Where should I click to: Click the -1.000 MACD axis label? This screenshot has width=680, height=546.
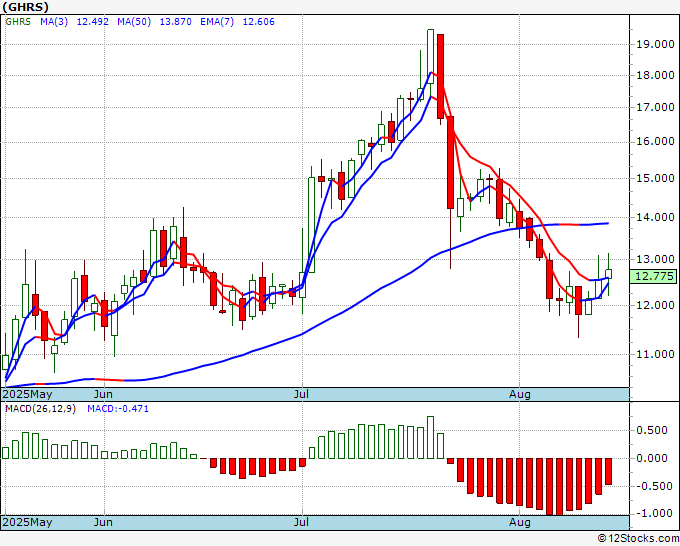[652, 513]
